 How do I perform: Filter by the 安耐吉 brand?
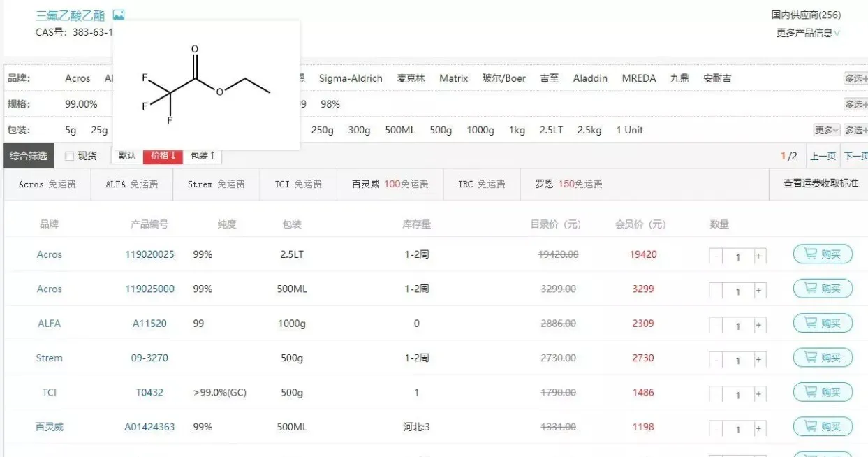point(717,78)
